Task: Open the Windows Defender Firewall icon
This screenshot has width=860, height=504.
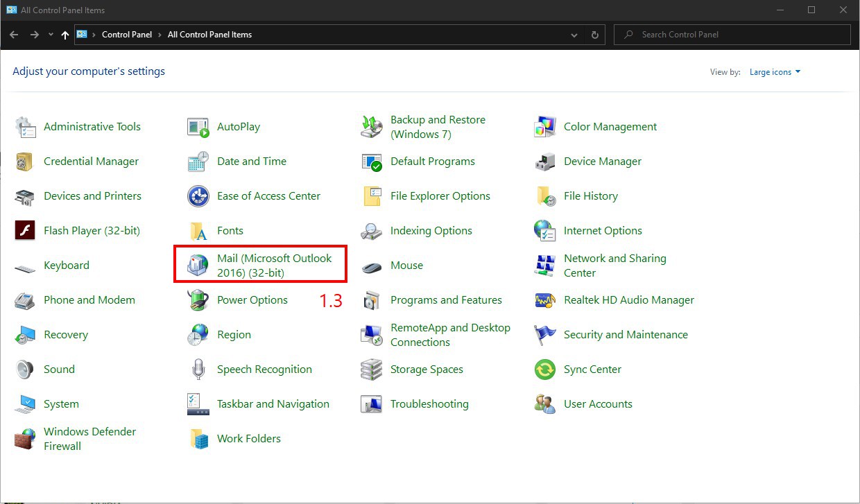Action: (x=25, y=439)
